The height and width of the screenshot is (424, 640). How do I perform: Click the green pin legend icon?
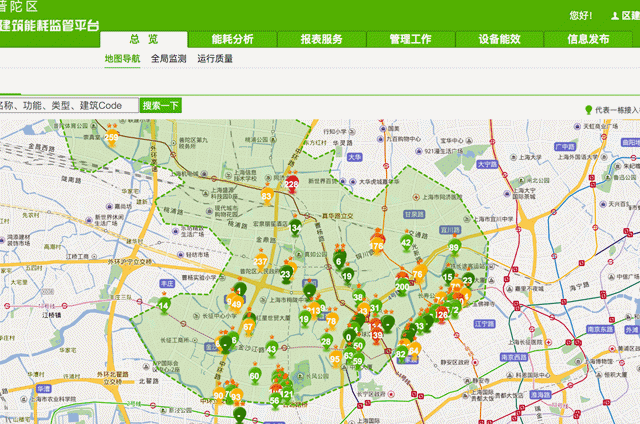pos(588,110)
